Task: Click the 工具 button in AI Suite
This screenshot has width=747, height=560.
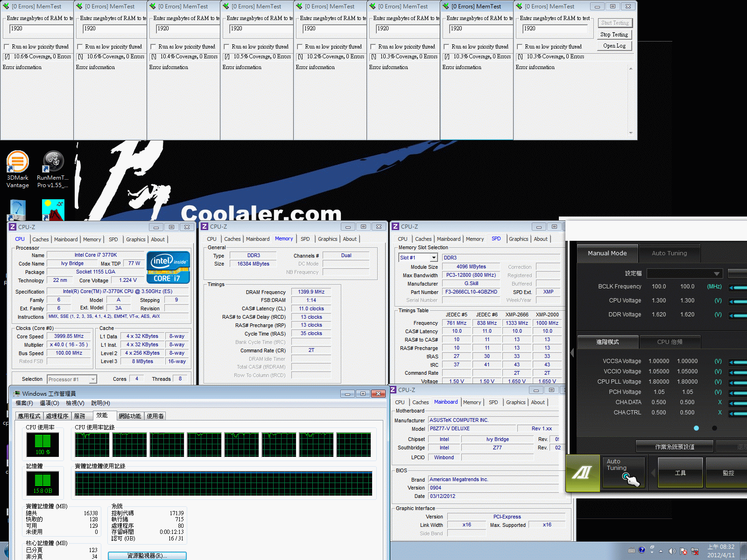Action: (680, 473)
